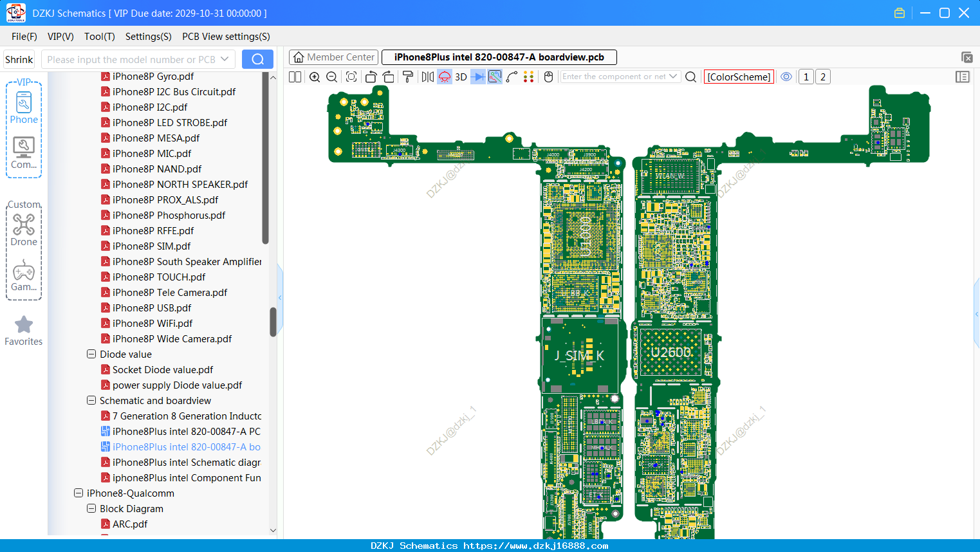Toggle the right side panel layout
This screenshot has width=980, height=552.
(x=963, y=77)
